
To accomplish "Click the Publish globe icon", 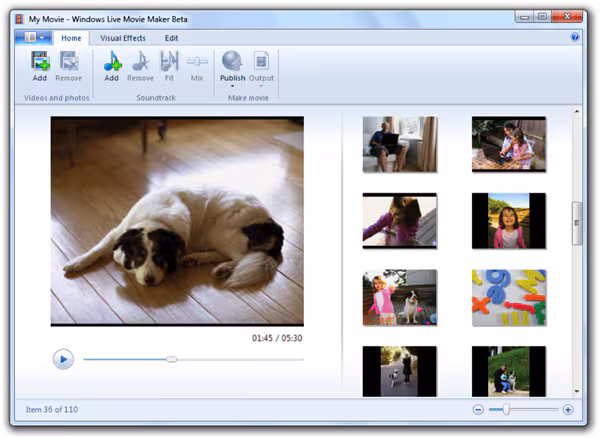I will 232,61.
